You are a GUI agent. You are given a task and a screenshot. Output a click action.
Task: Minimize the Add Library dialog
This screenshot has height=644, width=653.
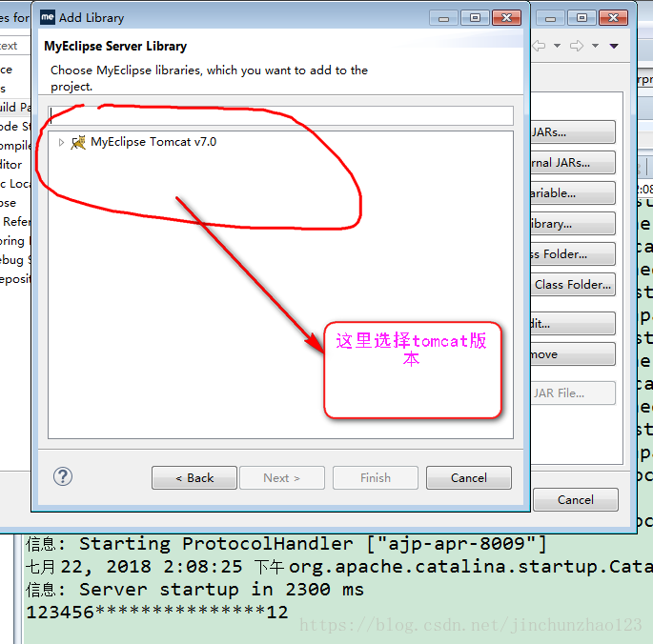pyautogui.click(x=443, y=18)
